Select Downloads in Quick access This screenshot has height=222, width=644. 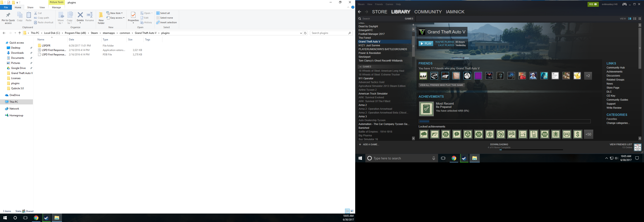pos(17,53)
